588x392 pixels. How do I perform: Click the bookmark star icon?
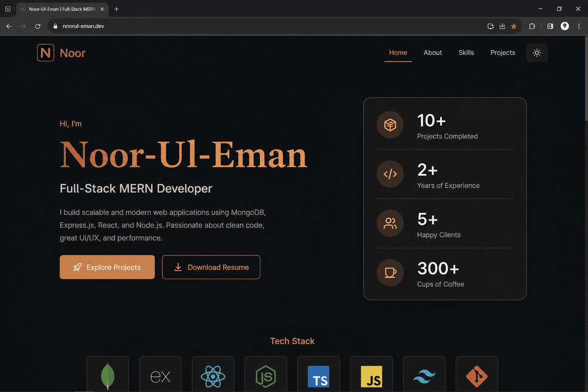click(514, 26)
